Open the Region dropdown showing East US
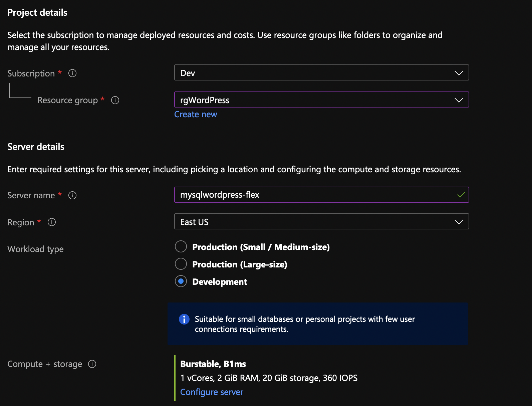 tap(322, 221)
